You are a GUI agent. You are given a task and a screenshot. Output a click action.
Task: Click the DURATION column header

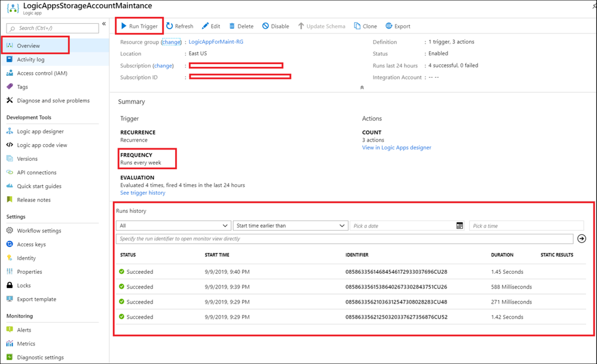tap(502, 255)
